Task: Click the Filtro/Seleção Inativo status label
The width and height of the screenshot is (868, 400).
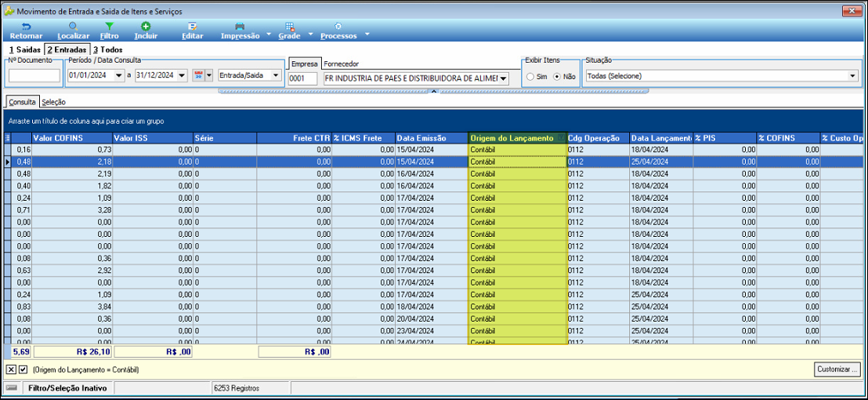Action: coord(67,388)
